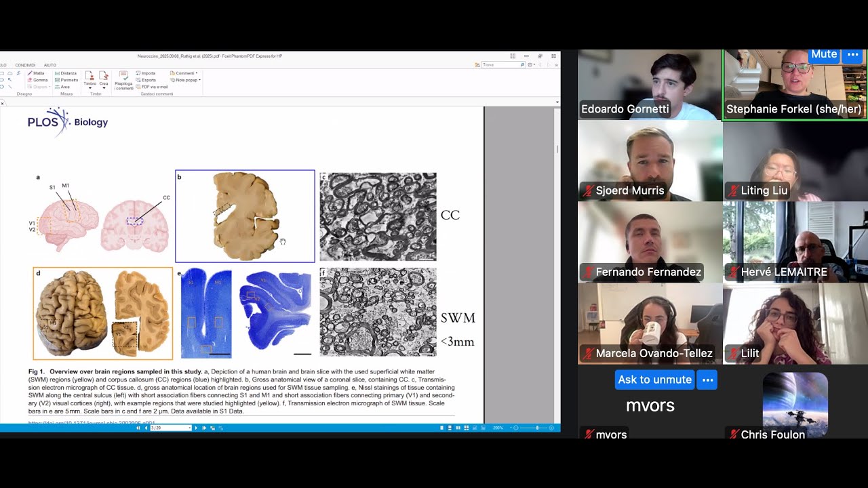Select single page view mode
Viewport: 868px width, 488px height.
tap(441, 428)
